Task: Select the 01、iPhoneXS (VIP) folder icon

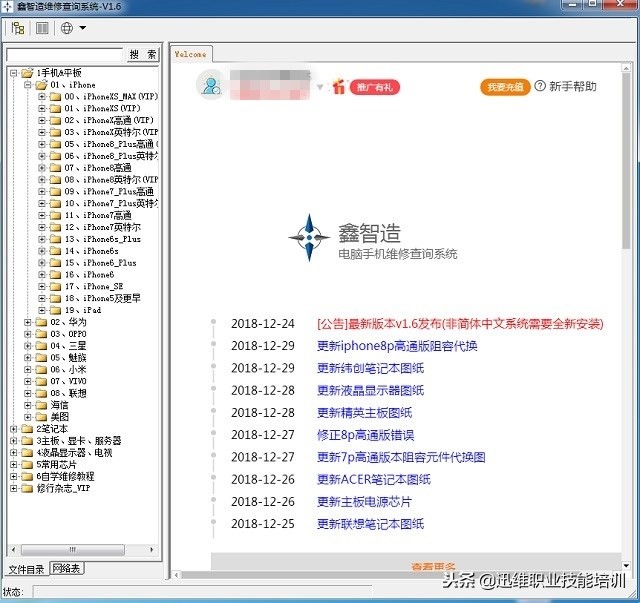Action: [55, 109]
